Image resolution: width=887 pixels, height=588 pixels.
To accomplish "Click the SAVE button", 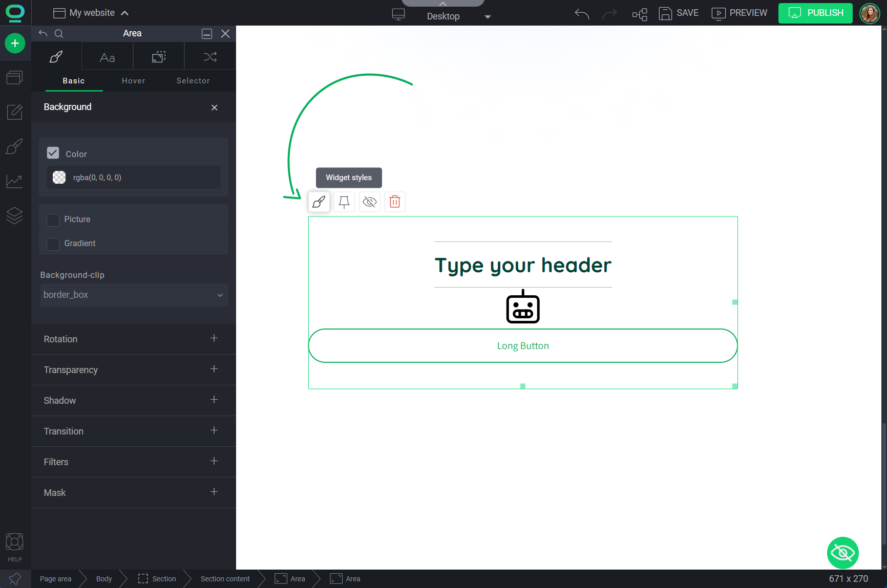I will tap(679, 13).
